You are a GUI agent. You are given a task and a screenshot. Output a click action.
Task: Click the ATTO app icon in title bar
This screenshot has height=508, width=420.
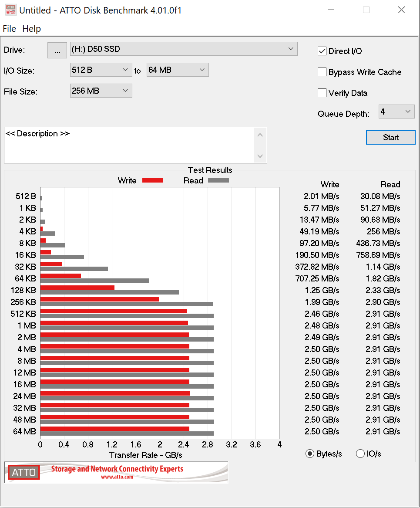[x=10, y=10]
